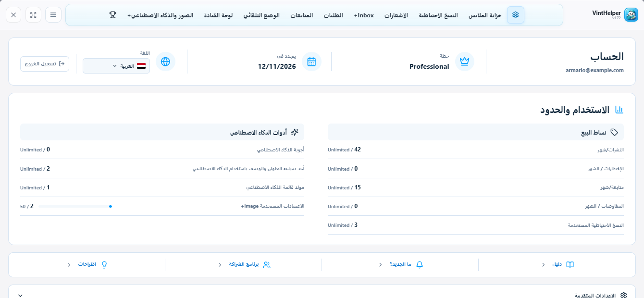Image resolution: width=644 pixels, height=298 pixels.
Task: Click the أجوبة الذكاء الاصطناعي row label
Action: (x=281, y=150)
